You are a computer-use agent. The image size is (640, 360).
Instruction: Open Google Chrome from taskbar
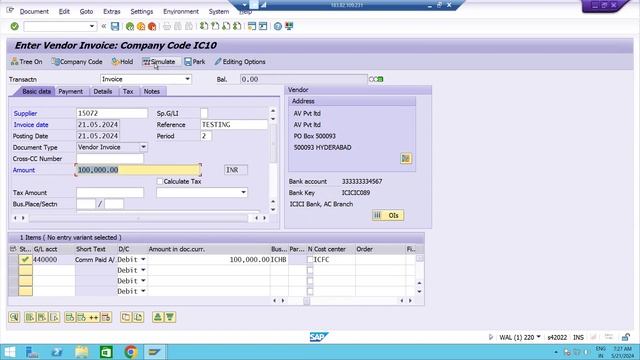[131, 352]
